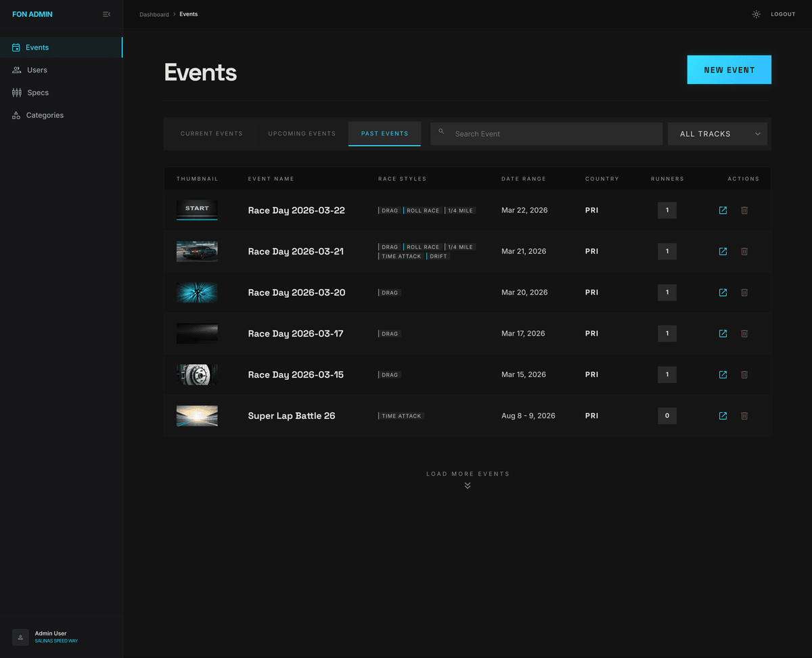Image resolution: width=812 pixels, height=658 pixels.
Task: Delete Super Lap Battle 26 with trash icon
Action: pyautogui.click(x=744, y=416)
